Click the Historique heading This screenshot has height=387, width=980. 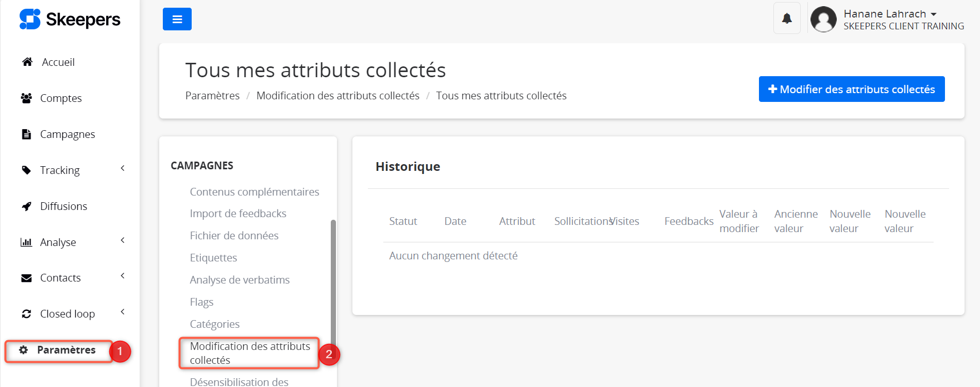coord(408,167)
